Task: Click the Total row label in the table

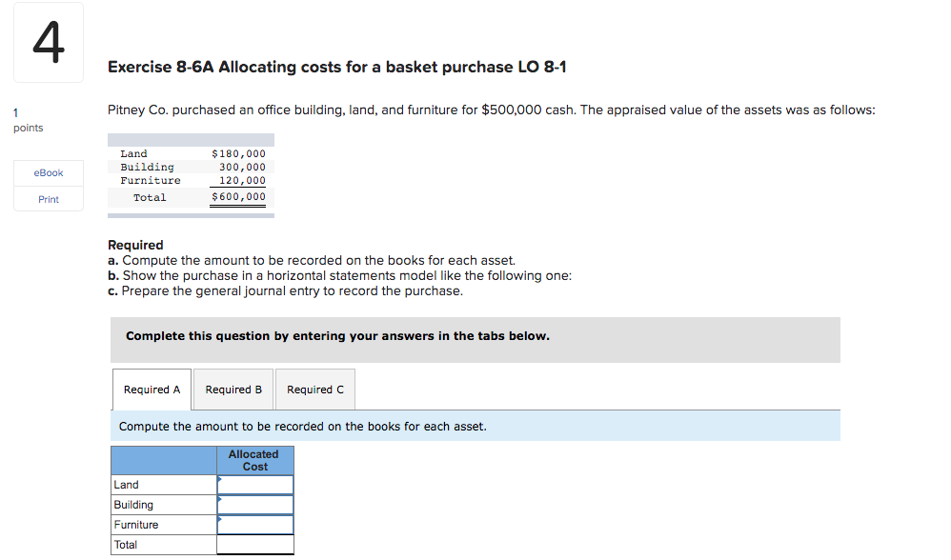Action: [125, 545]
